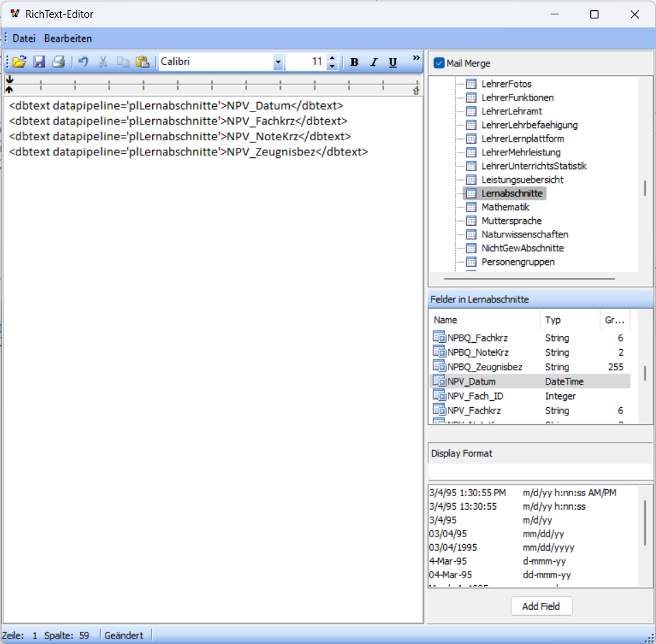Click the pipeline tree horizontal scrollbar
Viewport: 656px width, 644px height.
[529, 279]
